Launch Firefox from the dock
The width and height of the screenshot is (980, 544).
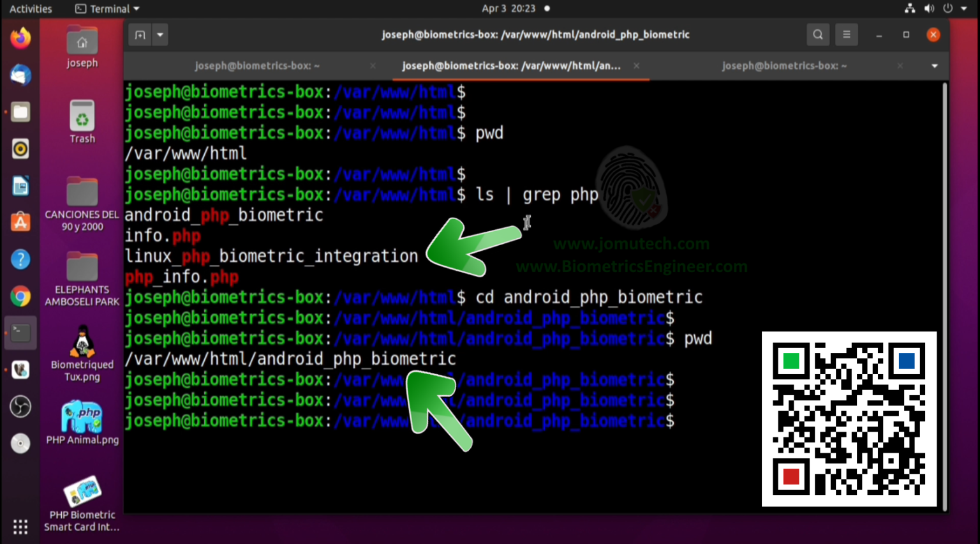(x=20, y=38)
